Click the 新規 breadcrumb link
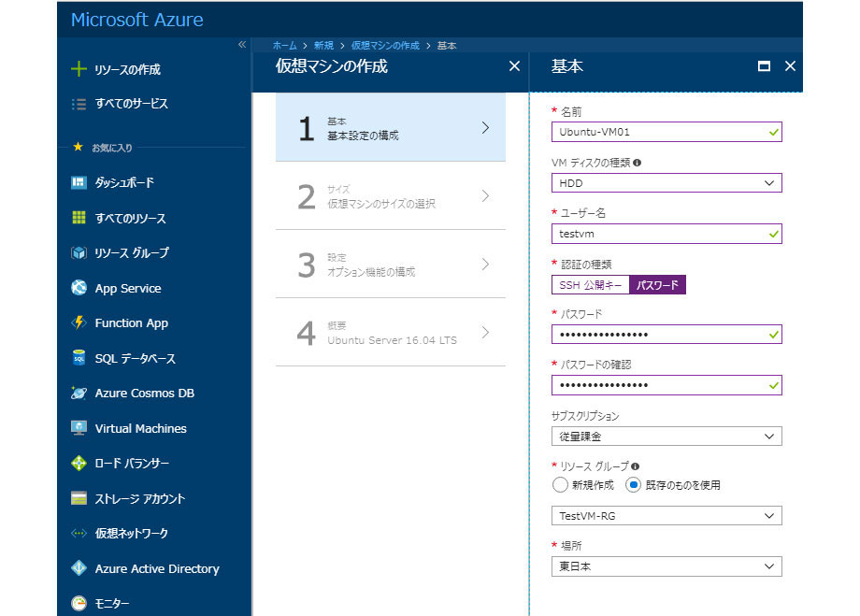Image resolution: width=860 pixels, height=616 pixels. tap(323, 45)
